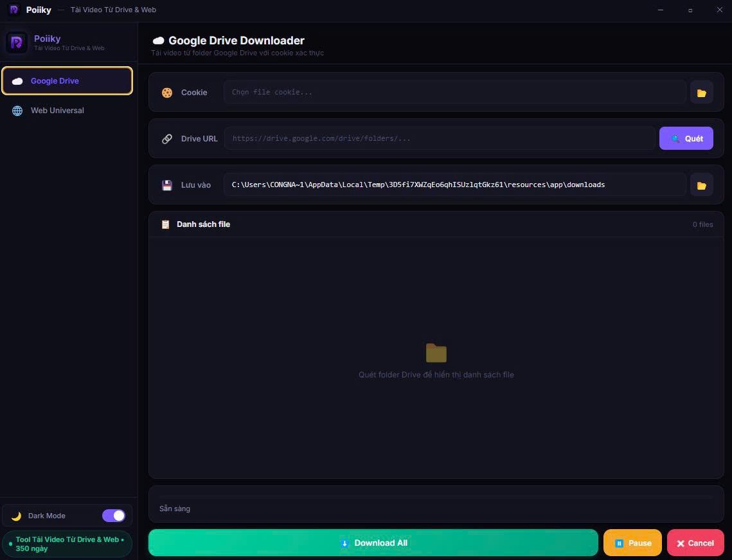Minimize the Poiiky window
The height and width of the screenshot is (560, 732).
[x=660, y=10]
